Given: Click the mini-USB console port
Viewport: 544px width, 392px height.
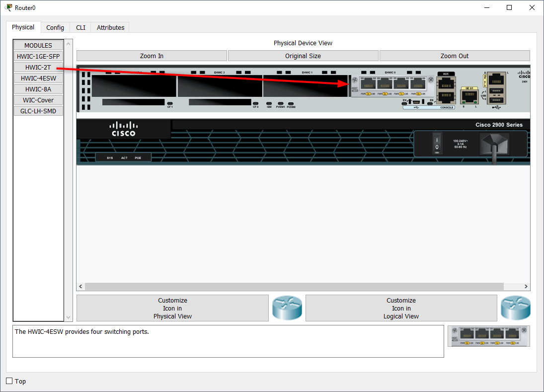Looking at the screenshot, I should [x=416, y=102].
